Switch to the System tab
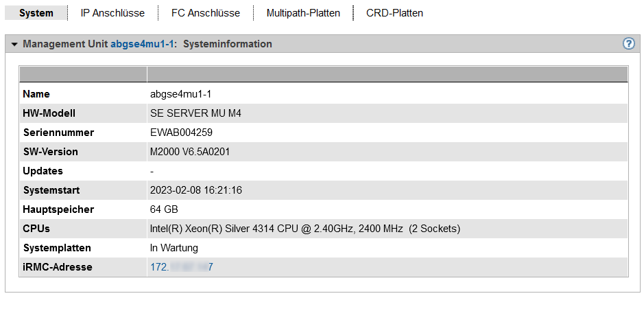644x309 pixels. pyautogui.click(x=36, y=13)
